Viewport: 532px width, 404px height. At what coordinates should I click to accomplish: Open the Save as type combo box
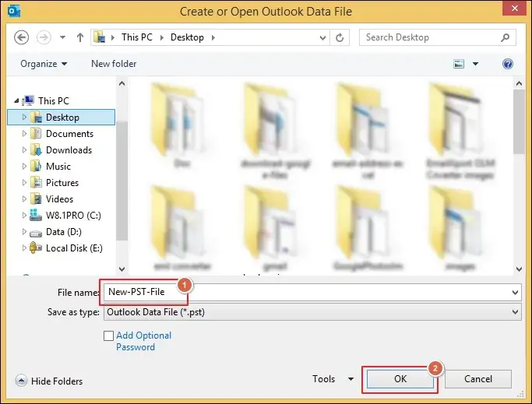(312, 312)
